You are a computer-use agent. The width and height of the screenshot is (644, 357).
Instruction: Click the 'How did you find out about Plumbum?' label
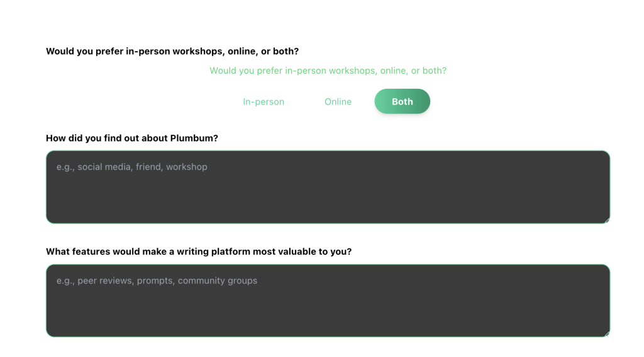(132, 138)
